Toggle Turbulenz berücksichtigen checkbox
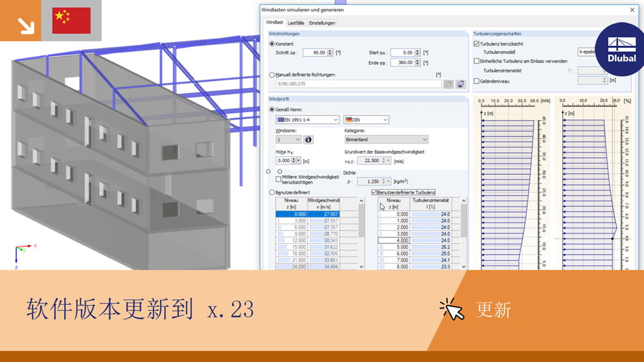This screenshot has height=362, width=644. pyautogui.click(x=477, y=43)
